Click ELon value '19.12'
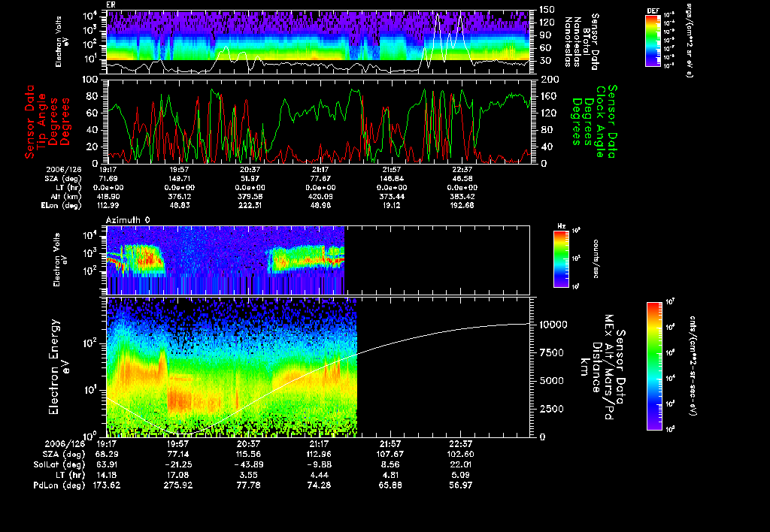 [x=392, y=205]
